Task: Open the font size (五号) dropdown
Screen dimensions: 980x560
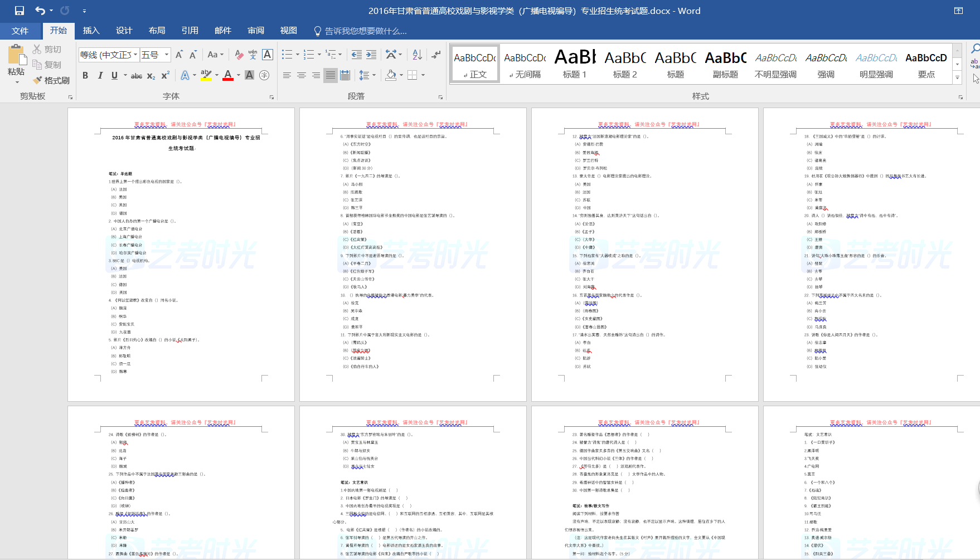Action: [167, 55]
